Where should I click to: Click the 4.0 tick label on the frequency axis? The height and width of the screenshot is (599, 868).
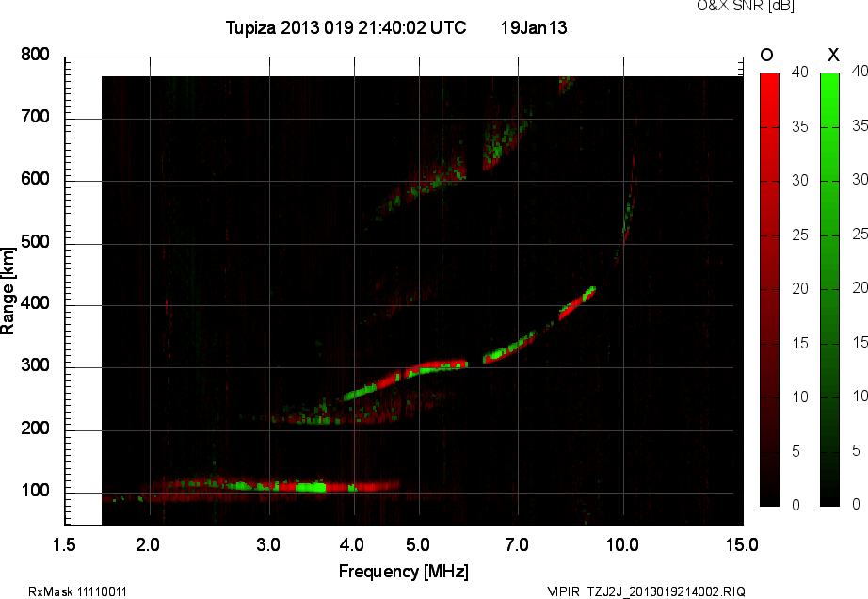pyautogui.click(x=351, y=545)
